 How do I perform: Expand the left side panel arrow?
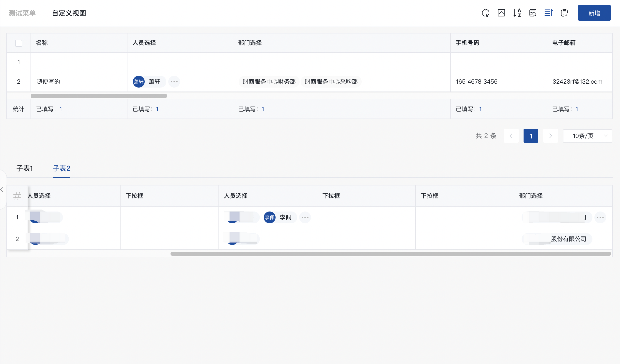point(2,190)
